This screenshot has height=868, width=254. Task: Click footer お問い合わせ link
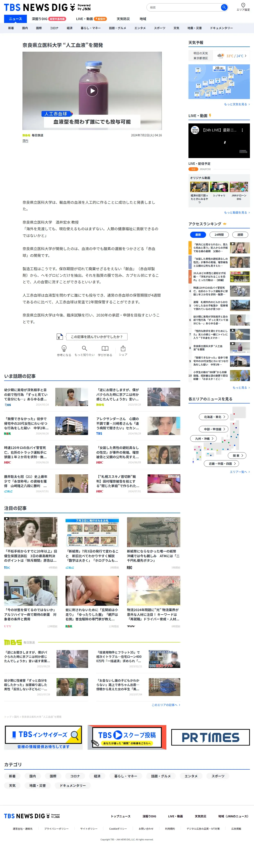(x=146, y=829)
